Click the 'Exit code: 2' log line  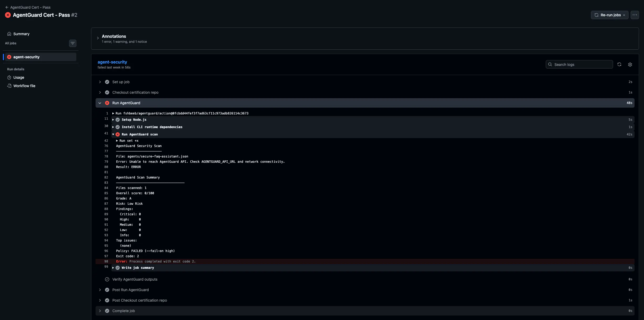[128, 256]
